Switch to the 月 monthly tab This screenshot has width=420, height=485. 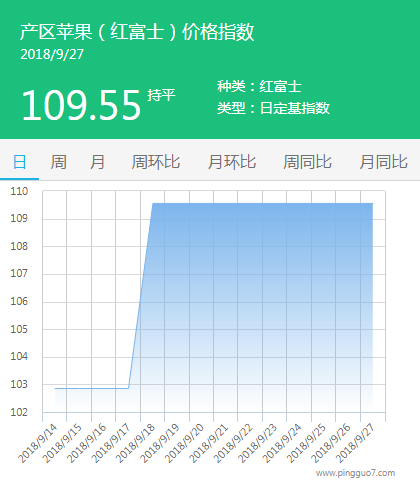tap(97, 162)
